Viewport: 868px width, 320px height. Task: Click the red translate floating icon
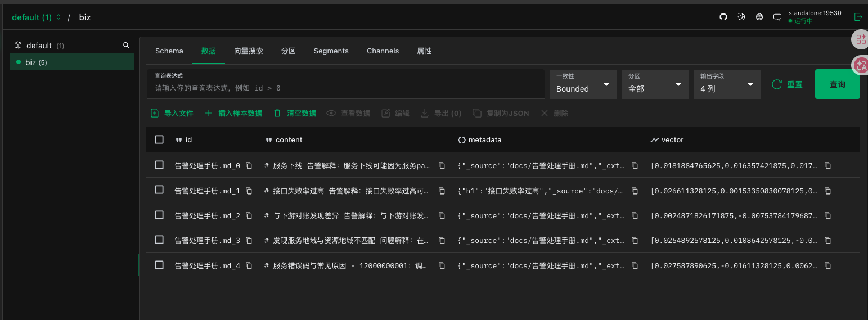point(861,65)
